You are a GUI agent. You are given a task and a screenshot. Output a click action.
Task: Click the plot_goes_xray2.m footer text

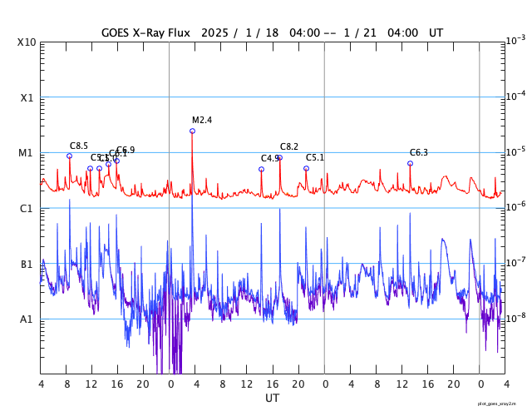[x=497, y=404]
